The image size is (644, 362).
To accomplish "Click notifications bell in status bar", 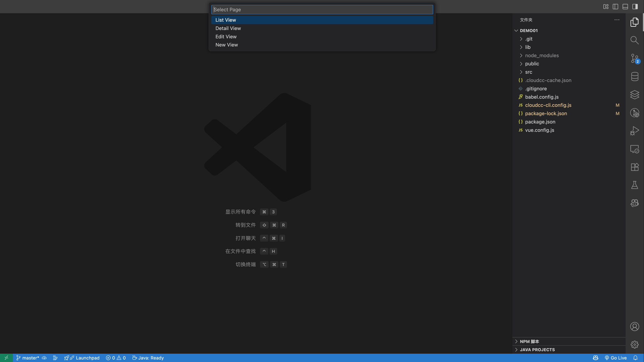I will [x=635, y=358].
